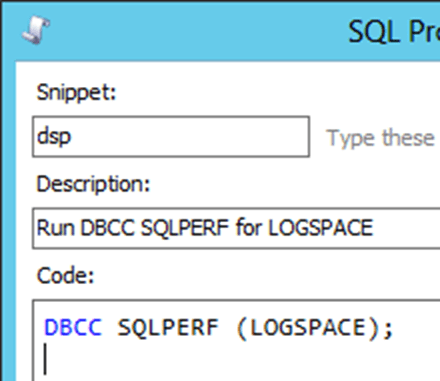This screenshot has width=440, height=381.
Task: Click the script scroll icon in title bar
Action: (36, 29)
